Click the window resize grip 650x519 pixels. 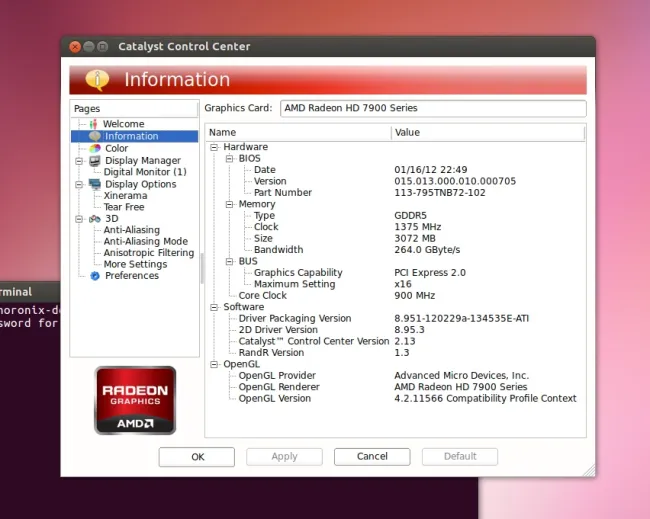tap(589, 471)
